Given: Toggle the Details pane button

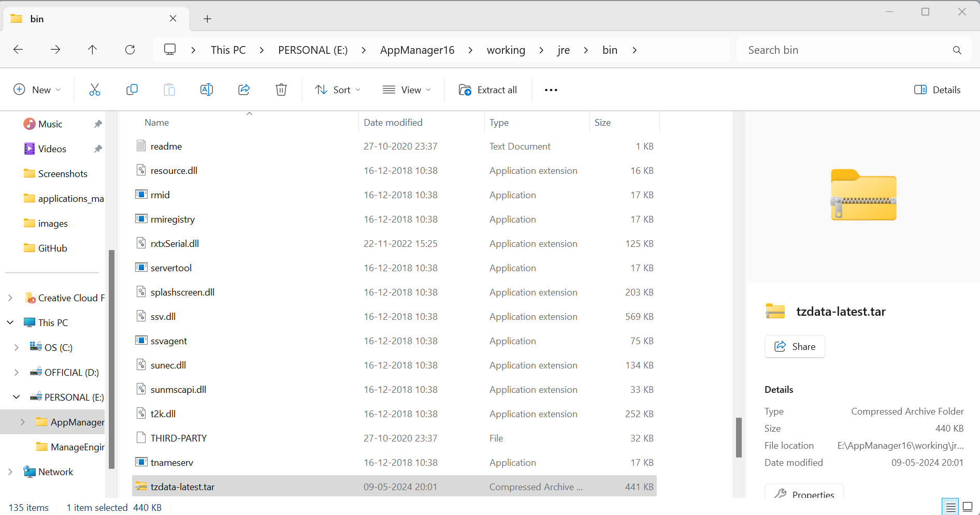Looking at the screenshot, I should click(937, 90).
